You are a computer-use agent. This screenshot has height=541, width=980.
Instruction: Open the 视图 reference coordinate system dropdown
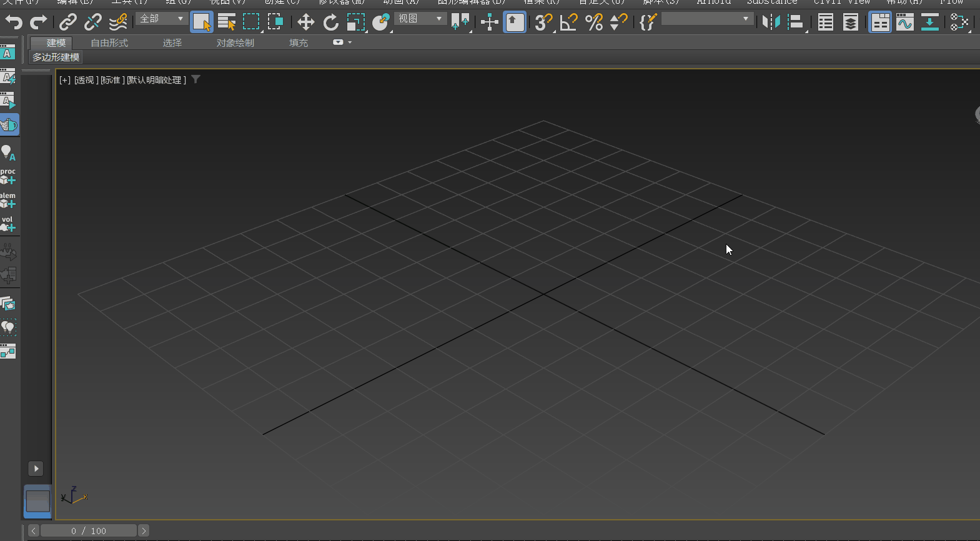420,19
